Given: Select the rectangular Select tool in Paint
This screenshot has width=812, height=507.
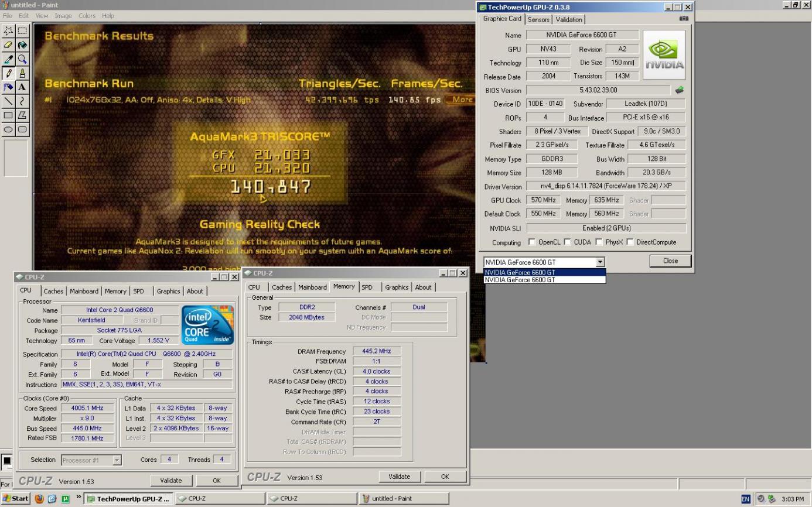Looking at the screenshot, I should click(22, 31).
